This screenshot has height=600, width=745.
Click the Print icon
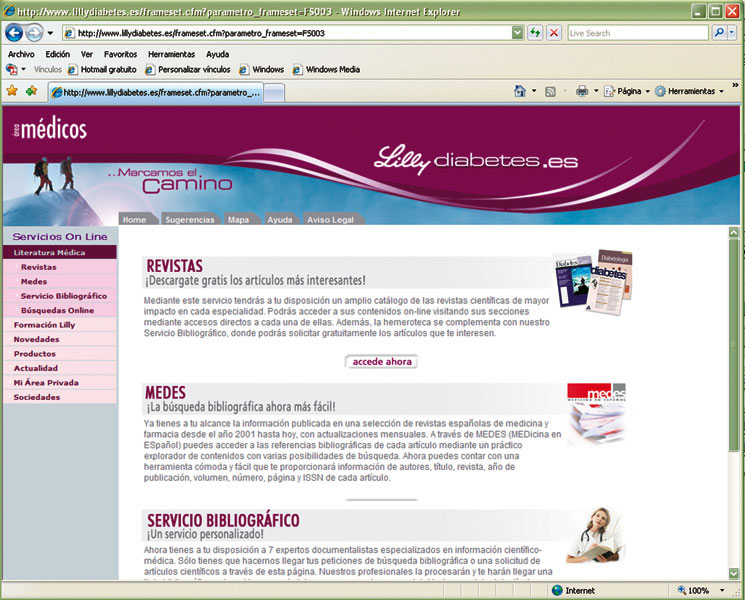point(582,91)
